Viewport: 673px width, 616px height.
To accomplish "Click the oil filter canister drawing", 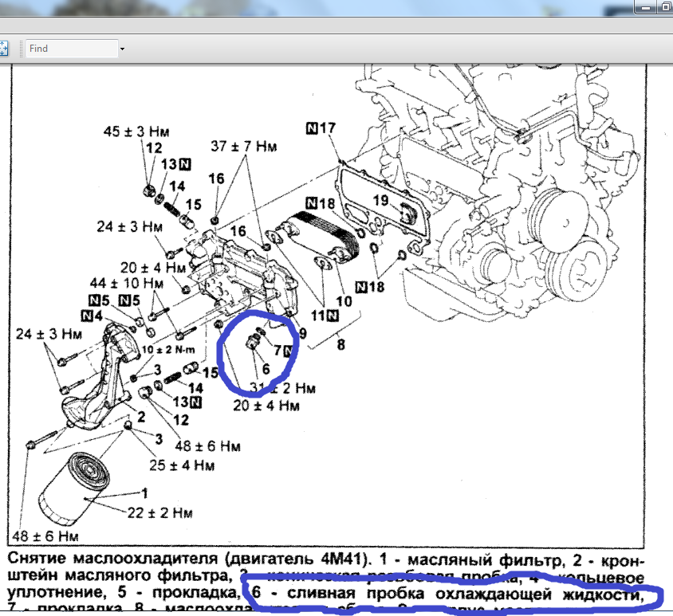I will [73, 488].
